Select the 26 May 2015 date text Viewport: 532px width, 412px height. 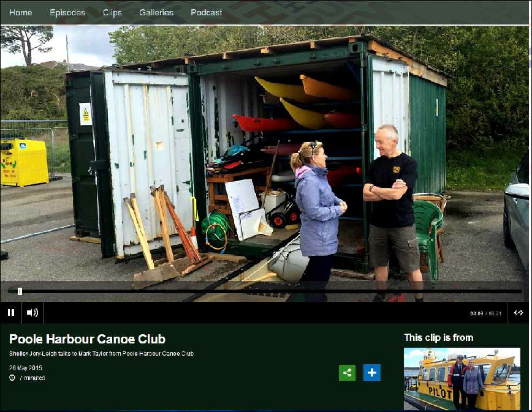26,367
